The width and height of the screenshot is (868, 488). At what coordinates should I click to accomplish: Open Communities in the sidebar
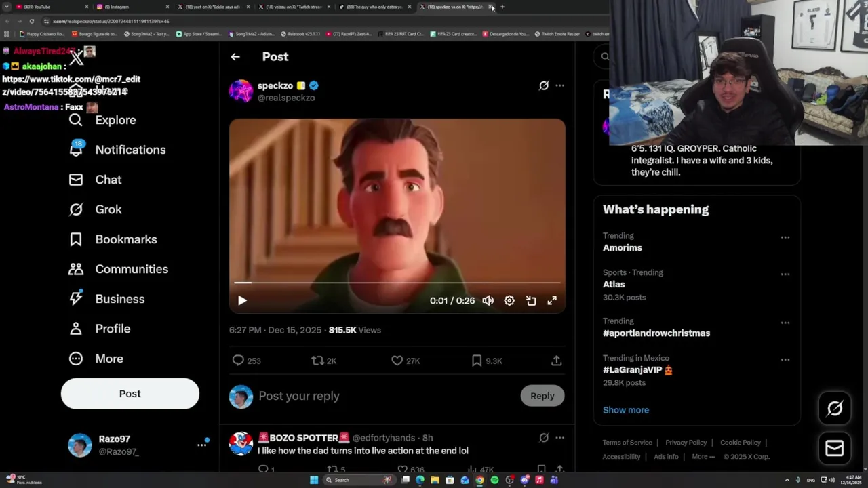[118, 269]
